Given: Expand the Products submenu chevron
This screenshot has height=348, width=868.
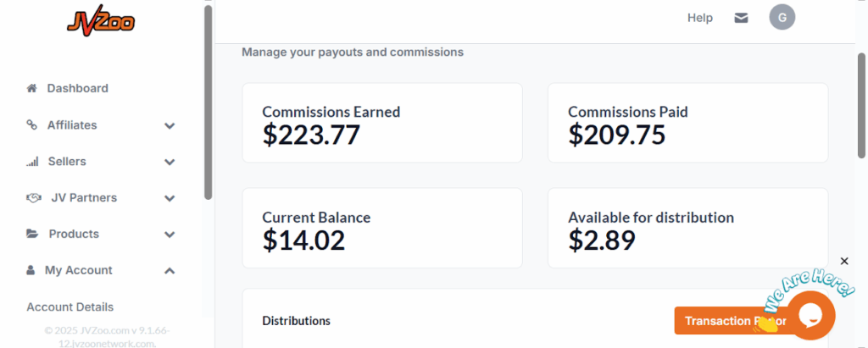Looking at the screenshot, I should coord(170,235).
